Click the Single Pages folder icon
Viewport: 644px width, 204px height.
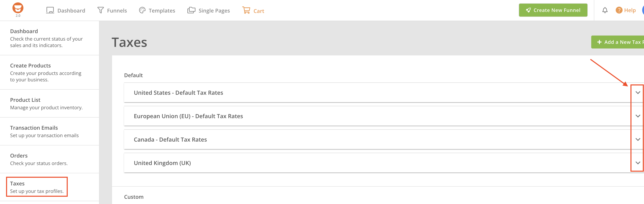(191, 11)
